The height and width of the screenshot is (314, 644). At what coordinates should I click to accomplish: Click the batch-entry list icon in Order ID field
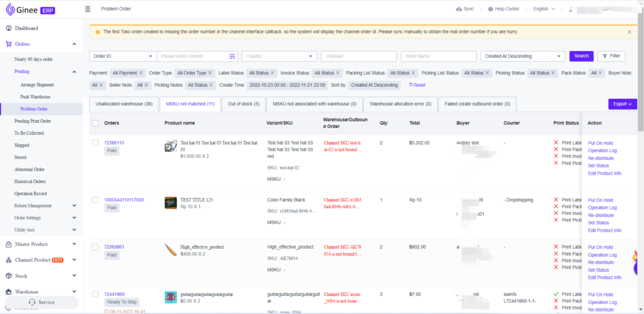(x=232, y=56)
